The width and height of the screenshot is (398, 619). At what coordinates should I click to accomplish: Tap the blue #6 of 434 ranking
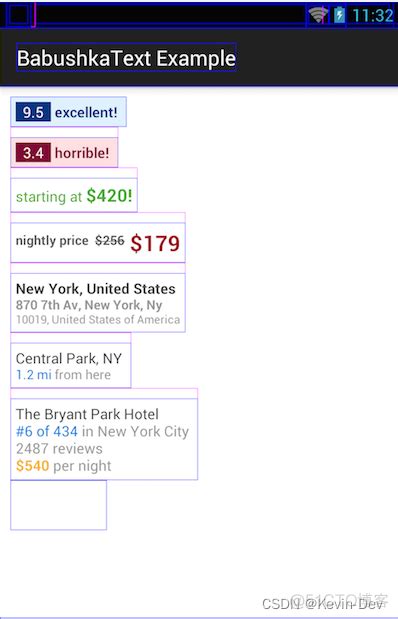(47, 431)
